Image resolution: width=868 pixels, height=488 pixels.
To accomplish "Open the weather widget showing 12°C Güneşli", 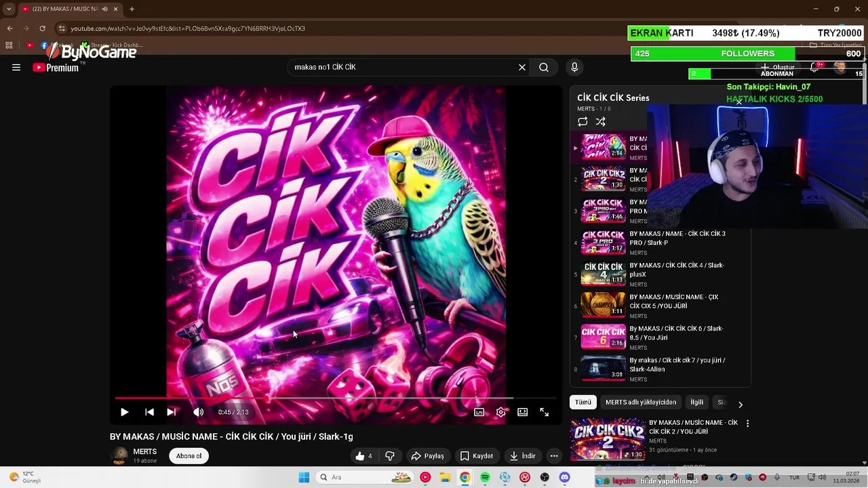I will coord(26,477).
